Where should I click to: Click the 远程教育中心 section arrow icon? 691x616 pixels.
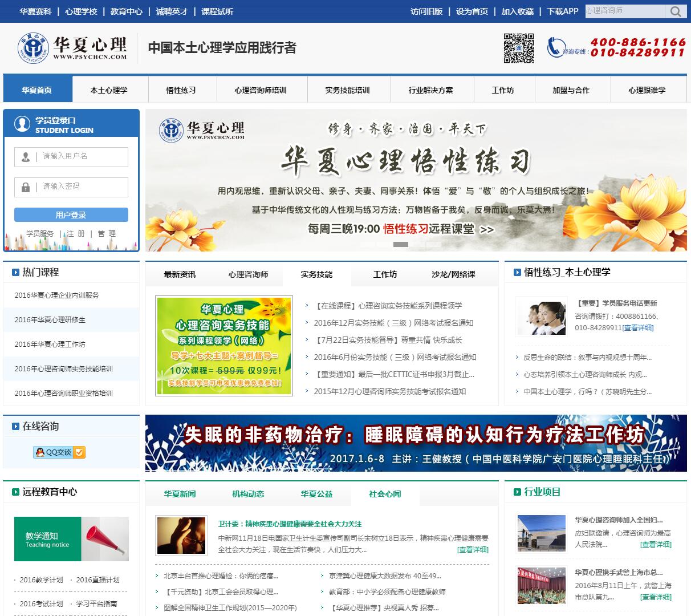coord(15,492)
